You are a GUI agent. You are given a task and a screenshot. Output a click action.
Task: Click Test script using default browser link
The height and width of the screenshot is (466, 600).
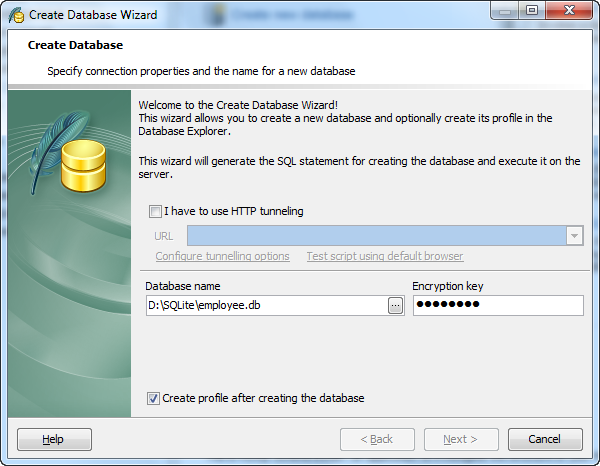tap(384, 256)
